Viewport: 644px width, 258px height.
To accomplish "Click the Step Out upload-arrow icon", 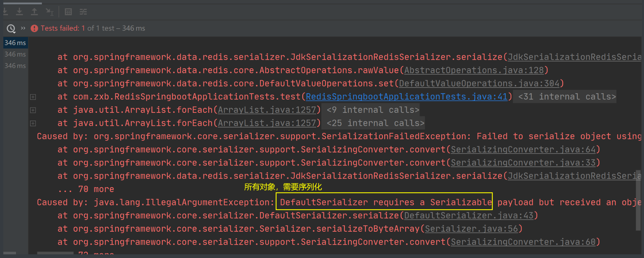I will coord(34,12).
